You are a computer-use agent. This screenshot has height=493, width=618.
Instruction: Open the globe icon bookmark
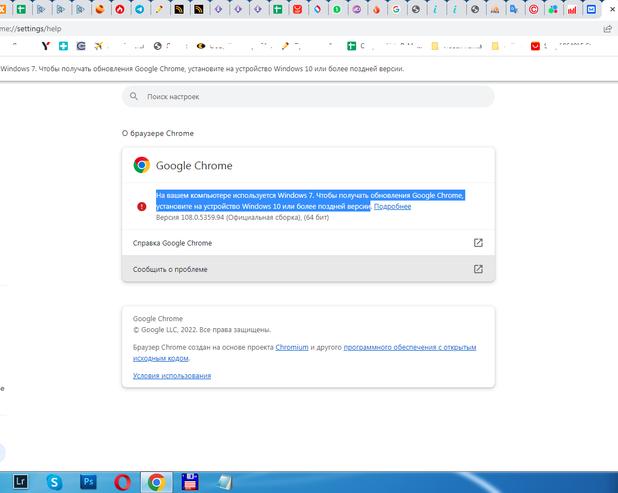158,46
